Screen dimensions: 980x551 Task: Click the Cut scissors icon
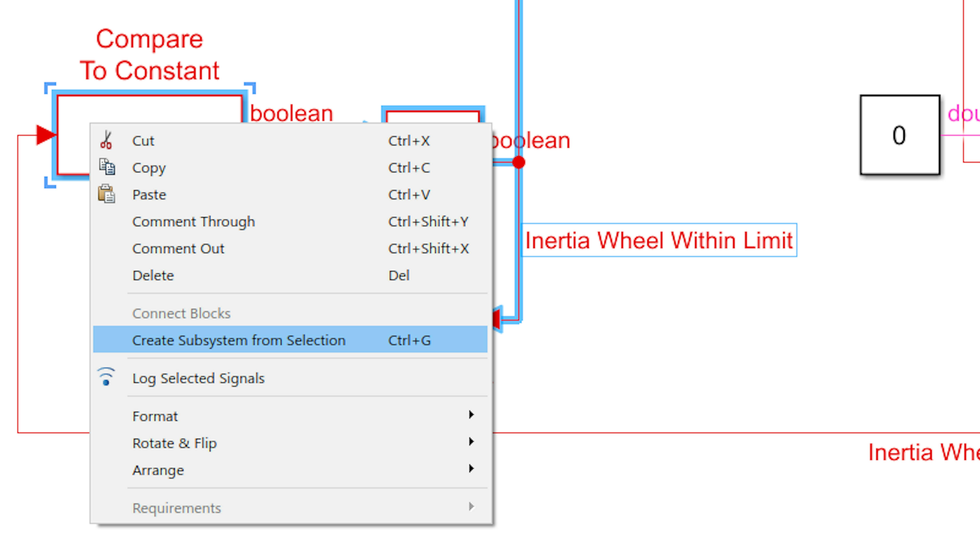[106, 140]
